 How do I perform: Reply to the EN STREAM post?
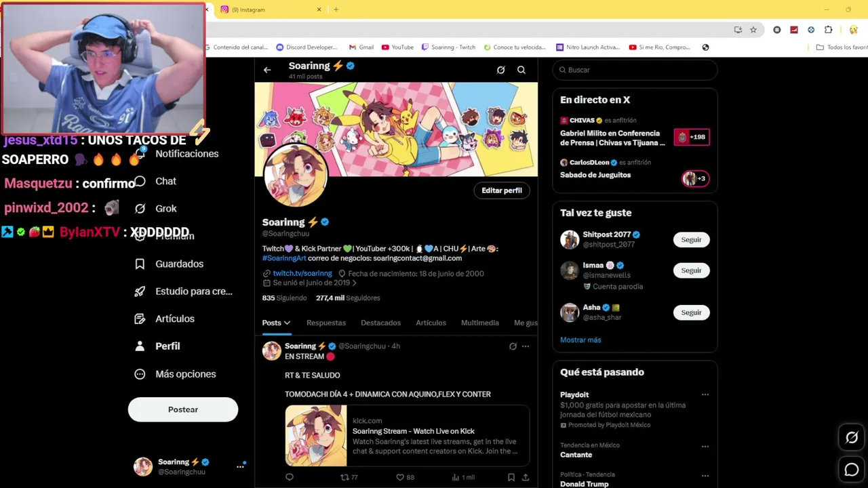pos(290,477)
